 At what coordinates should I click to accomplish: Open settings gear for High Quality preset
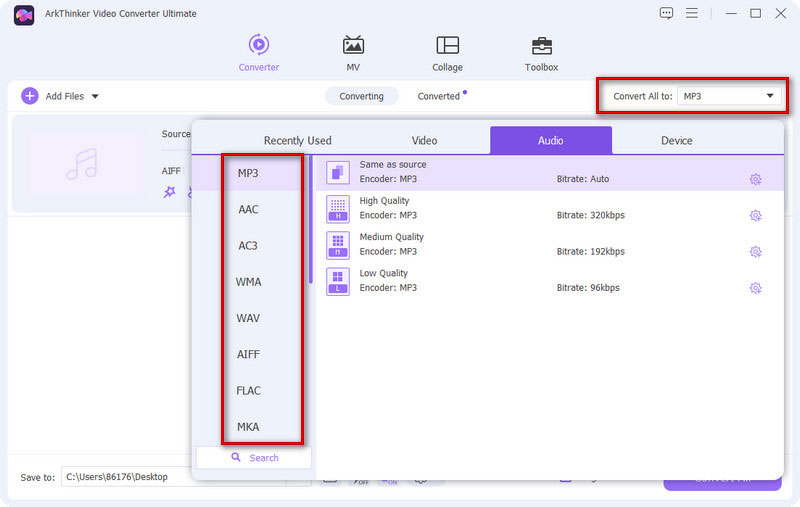(x=756, y=215)
